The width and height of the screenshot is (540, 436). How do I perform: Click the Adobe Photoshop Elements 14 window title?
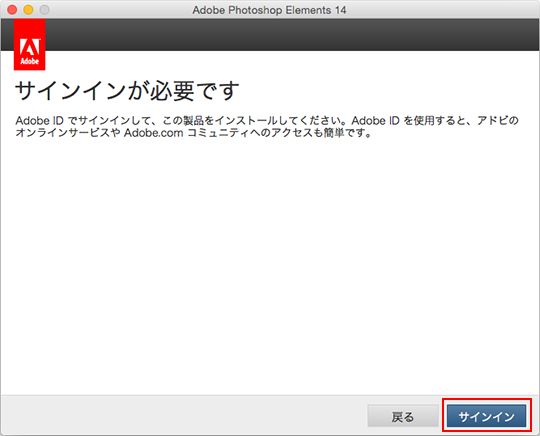[x=269, y=10]
